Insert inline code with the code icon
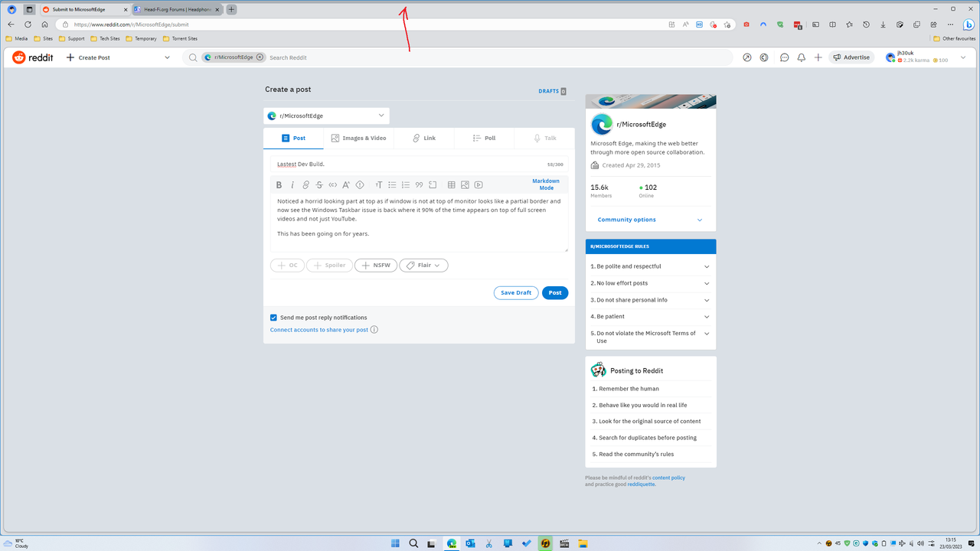Image resolution: width=980 pixels, height=551 pixels. [x=332, y=184]
